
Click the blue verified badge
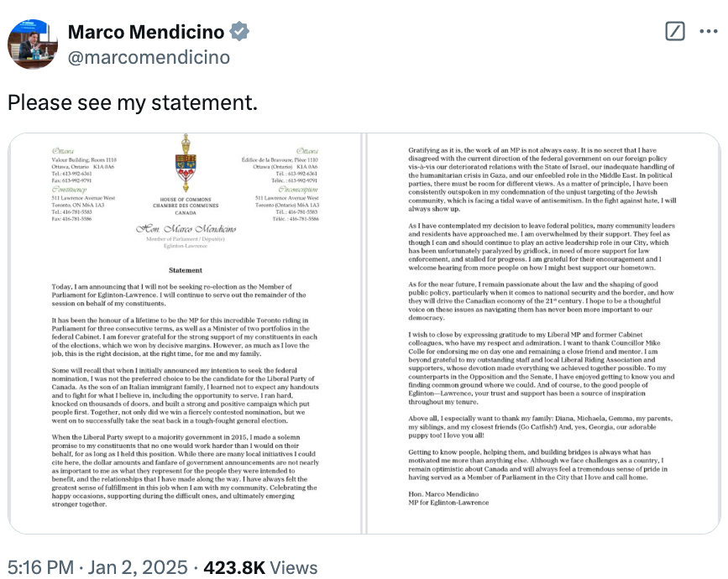(x=239, y=32)
